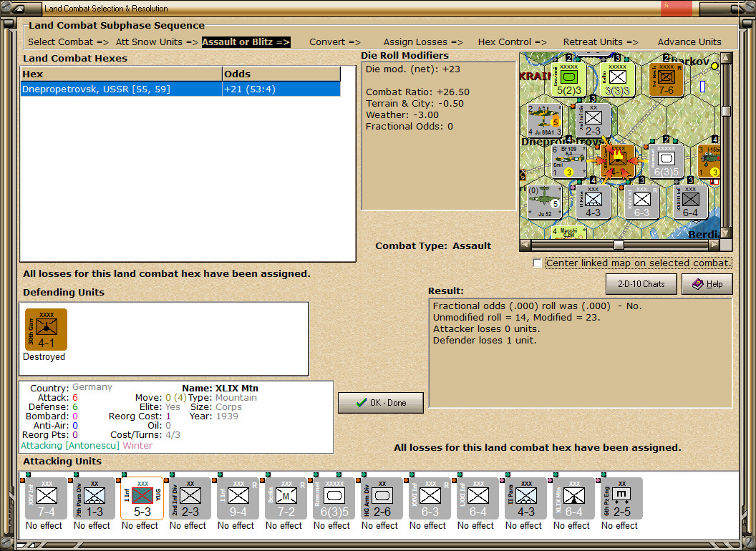Click the Select Combat subphase label
The image size is (756, 551).
click(68, 42)
